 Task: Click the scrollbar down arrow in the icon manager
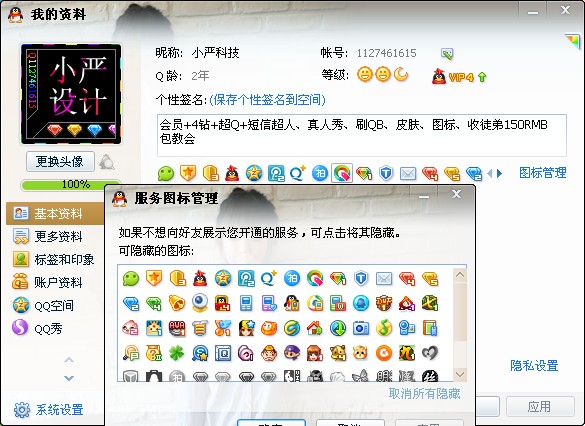tap(460, 374)
